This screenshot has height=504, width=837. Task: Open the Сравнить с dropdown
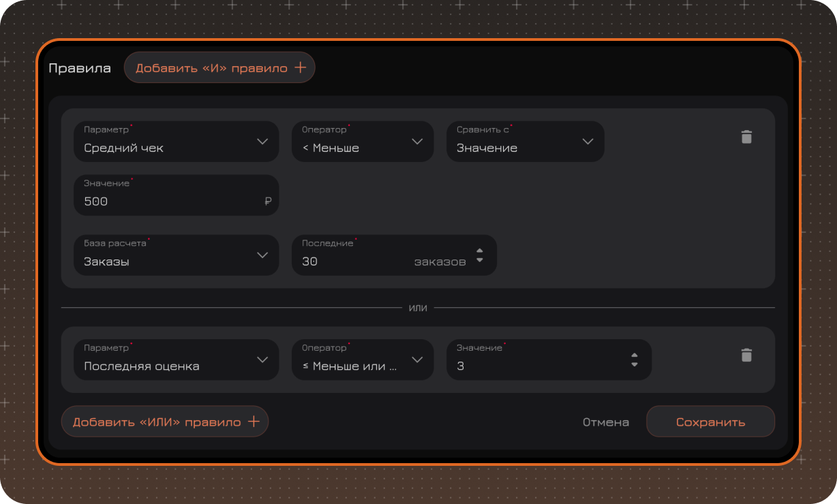click(x=526, y=142)
